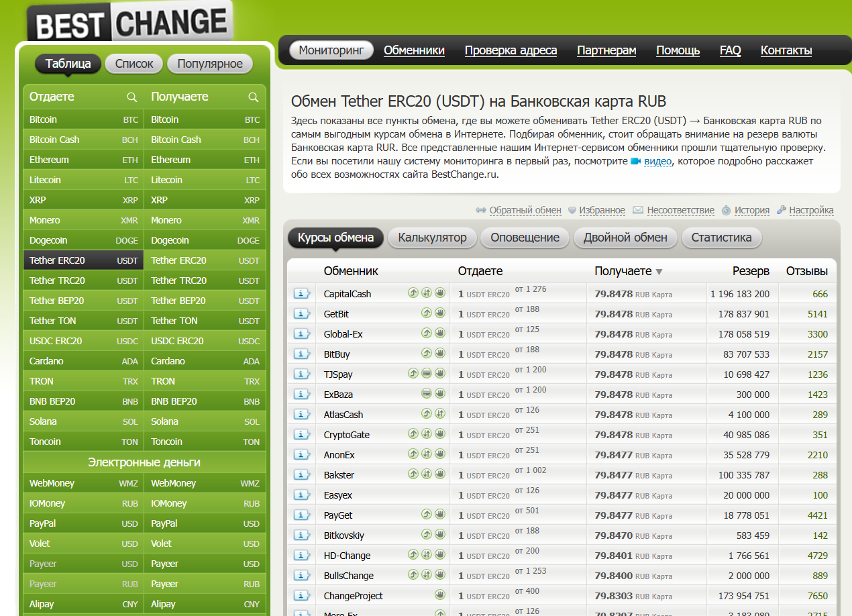Open FAQ in top menu

pos(730,50)
